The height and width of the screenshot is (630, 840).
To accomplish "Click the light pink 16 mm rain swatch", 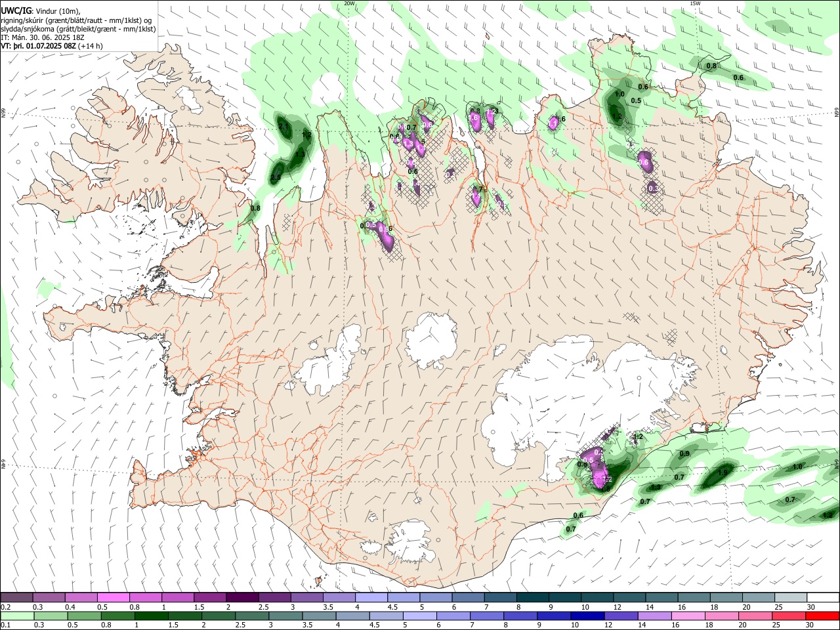I will pos(688,616).
